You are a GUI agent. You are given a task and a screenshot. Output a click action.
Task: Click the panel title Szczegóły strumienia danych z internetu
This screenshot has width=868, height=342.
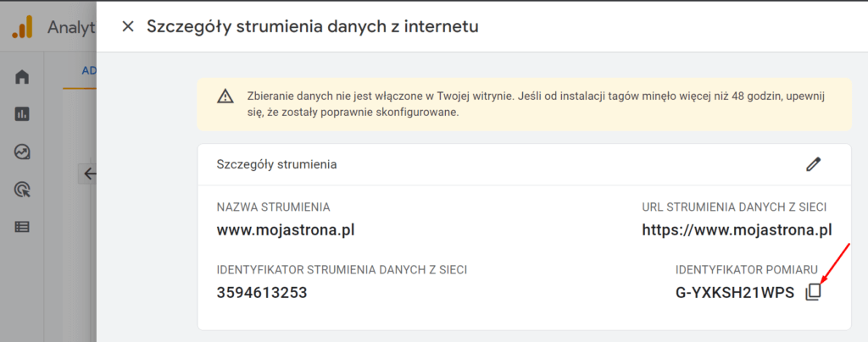[x=313, y=26]
